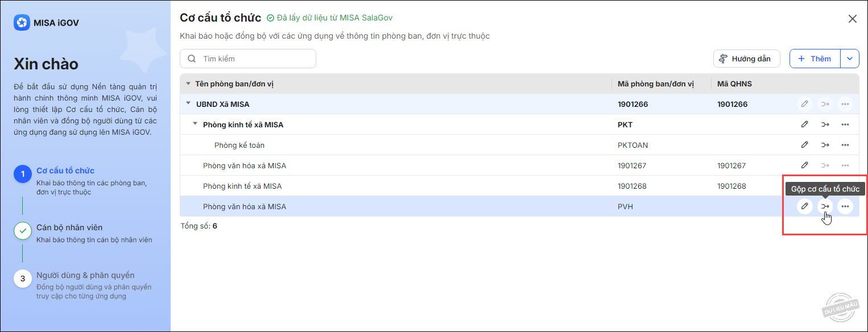
Task: Click edit pencil on Phòng kế toán row
Action: [x=804, y=145]
